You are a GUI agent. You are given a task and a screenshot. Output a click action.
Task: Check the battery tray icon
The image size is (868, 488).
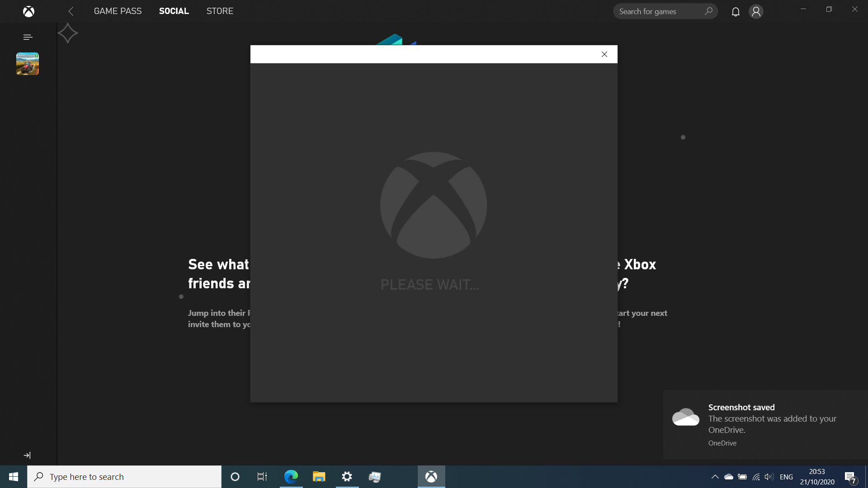pos(742,477)
